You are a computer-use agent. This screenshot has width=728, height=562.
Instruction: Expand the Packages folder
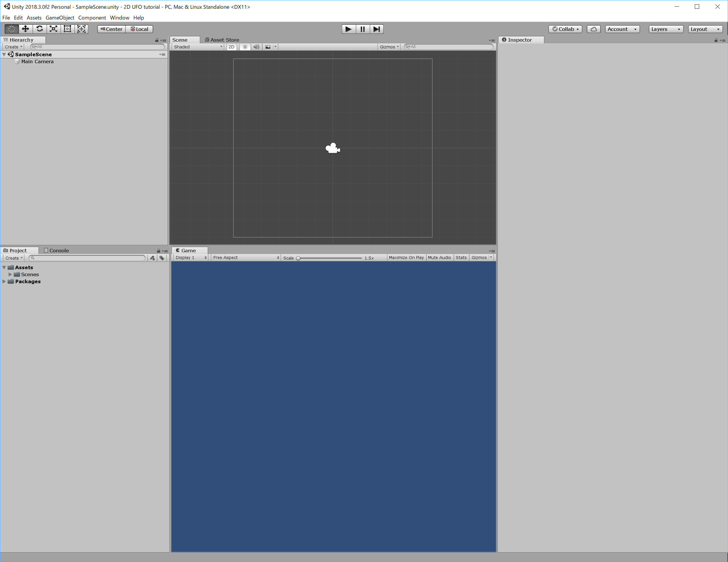point(4,281)
